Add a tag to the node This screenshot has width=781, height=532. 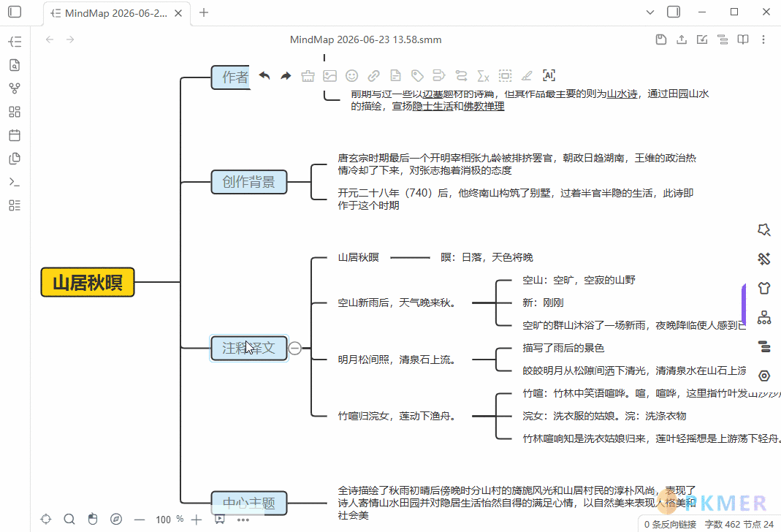417,76
